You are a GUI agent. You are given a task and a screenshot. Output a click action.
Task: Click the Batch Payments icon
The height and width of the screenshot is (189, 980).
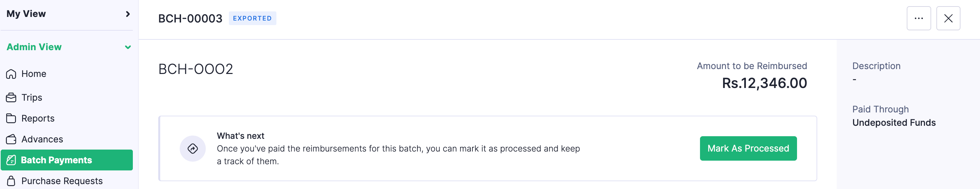pos(11,160)
